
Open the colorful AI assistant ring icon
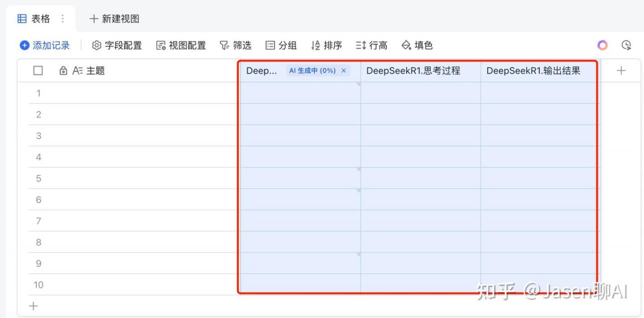click(x=602, y=45)
